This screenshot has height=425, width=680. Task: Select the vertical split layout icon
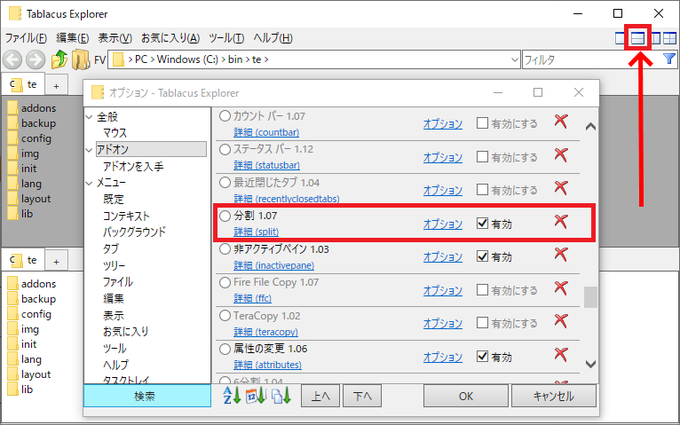(x=655, y=39)
